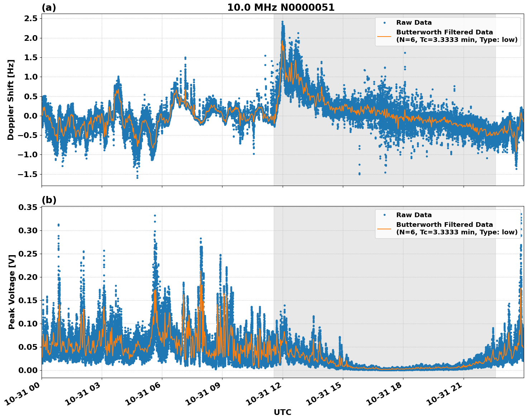
Task: Select the subplot label (b)
Action: click(49, 200)
